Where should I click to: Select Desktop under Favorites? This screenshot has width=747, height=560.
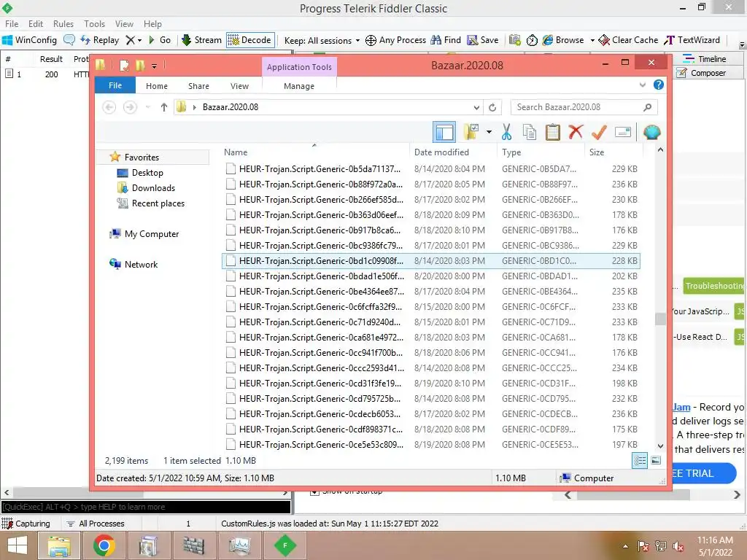147,173
